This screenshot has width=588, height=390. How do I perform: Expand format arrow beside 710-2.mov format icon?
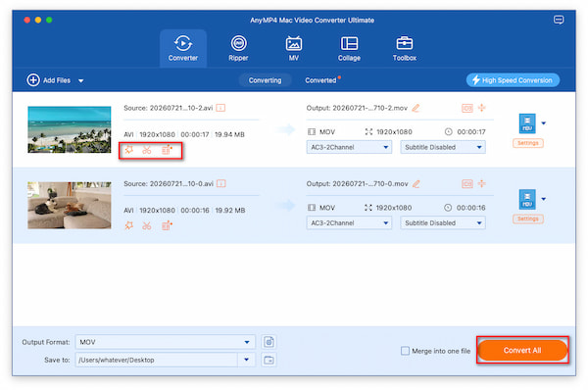(x=543, y=123)
